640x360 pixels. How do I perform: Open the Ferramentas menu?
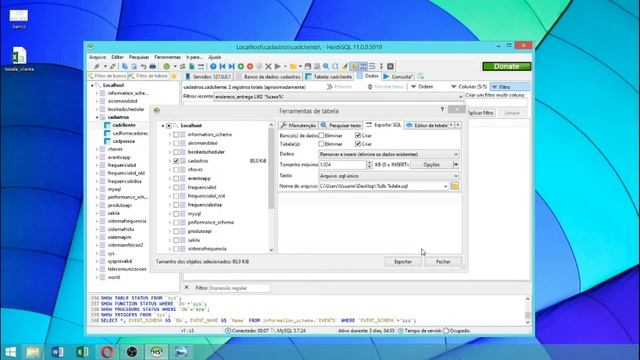coord(167,57)
